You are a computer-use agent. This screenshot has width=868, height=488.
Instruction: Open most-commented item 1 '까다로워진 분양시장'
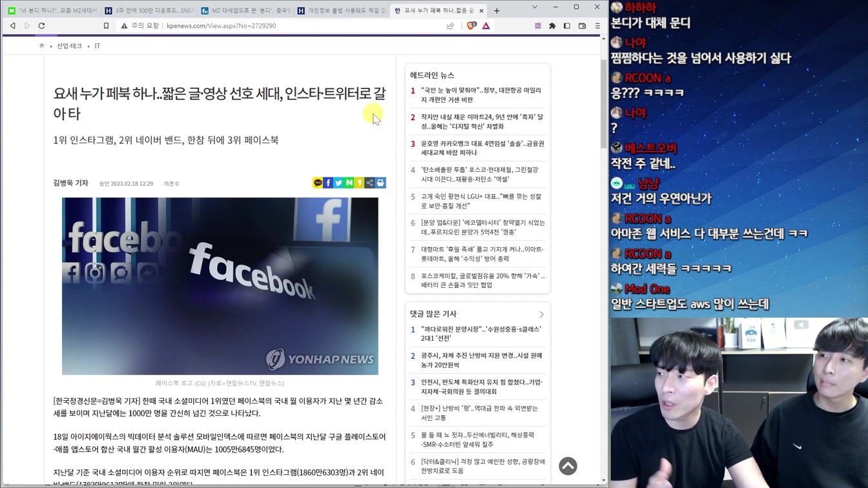[482, 333]
